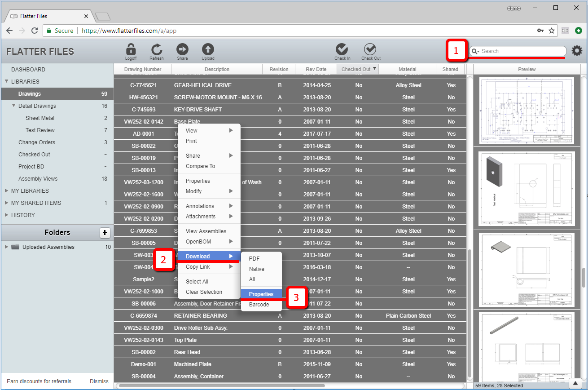Select Properties in the Download submenu
The image size is (588, 390).
[261, 294]
